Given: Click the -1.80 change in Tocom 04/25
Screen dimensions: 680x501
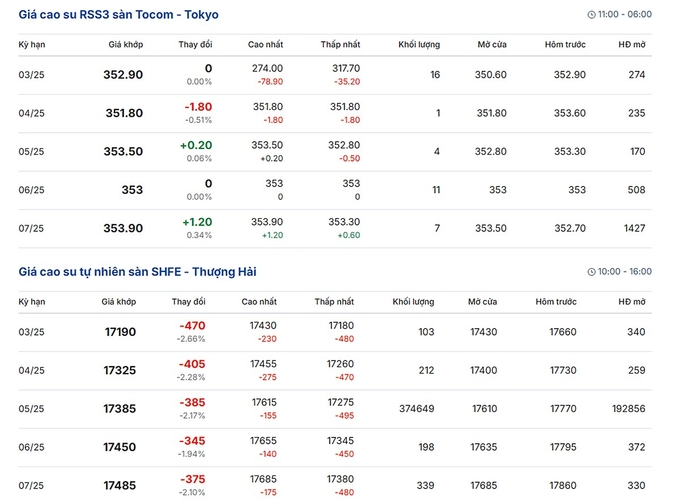Looking at the screenshot, I should (198, 107).
